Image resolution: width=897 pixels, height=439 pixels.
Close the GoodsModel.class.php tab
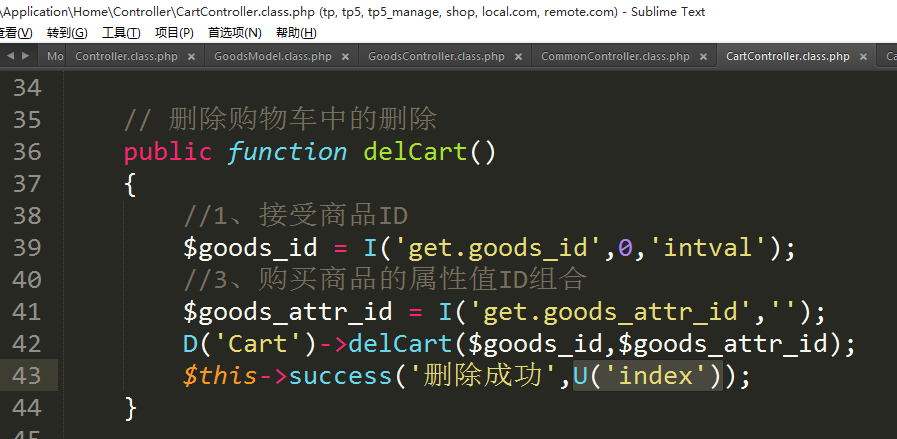tap(346, 57)
